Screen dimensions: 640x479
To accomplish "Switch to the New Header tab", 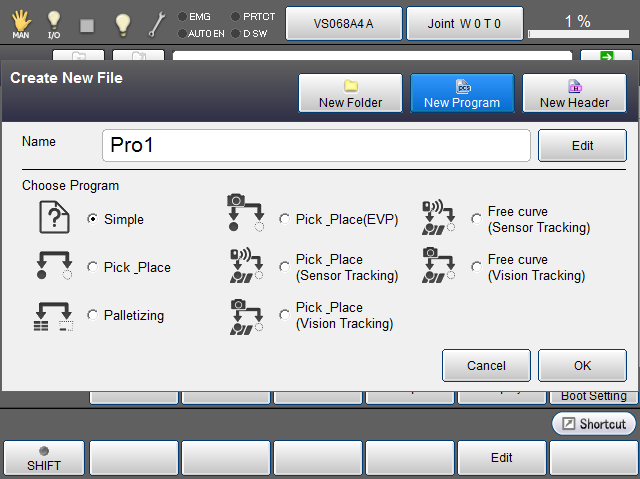I will (x=574, y=93).
